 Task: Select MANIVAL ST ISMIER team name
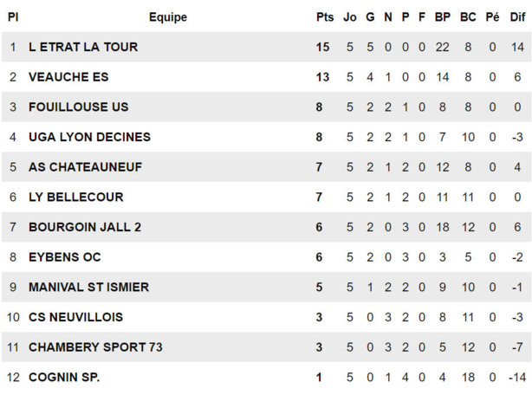point(88,287)
